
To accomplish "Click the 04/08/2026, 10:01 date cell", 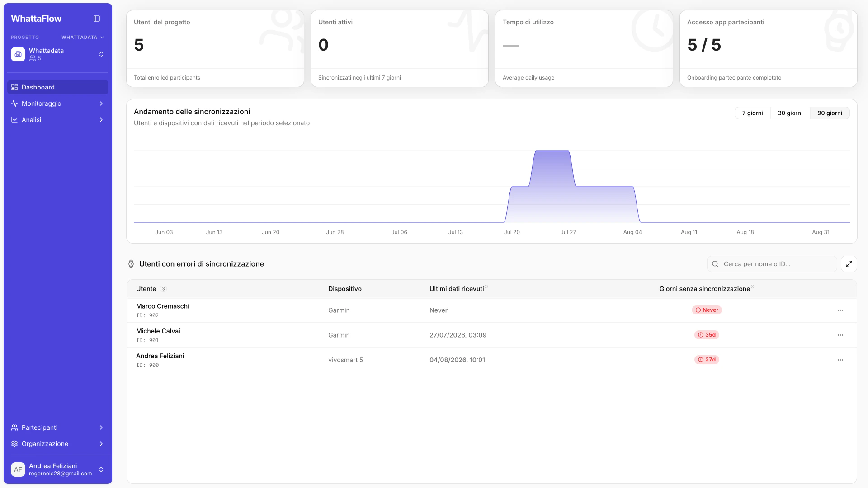I will pyautogui.click(x=457, y=360).
